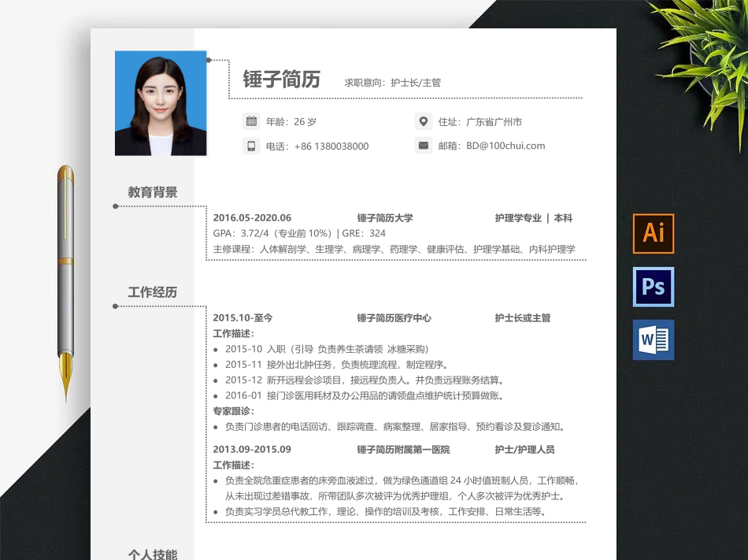Click the 2015-12 新开远程会诊项目 bullet line
Image resolution: width=748 pixels, height=560 pixels.
point(365,380)
